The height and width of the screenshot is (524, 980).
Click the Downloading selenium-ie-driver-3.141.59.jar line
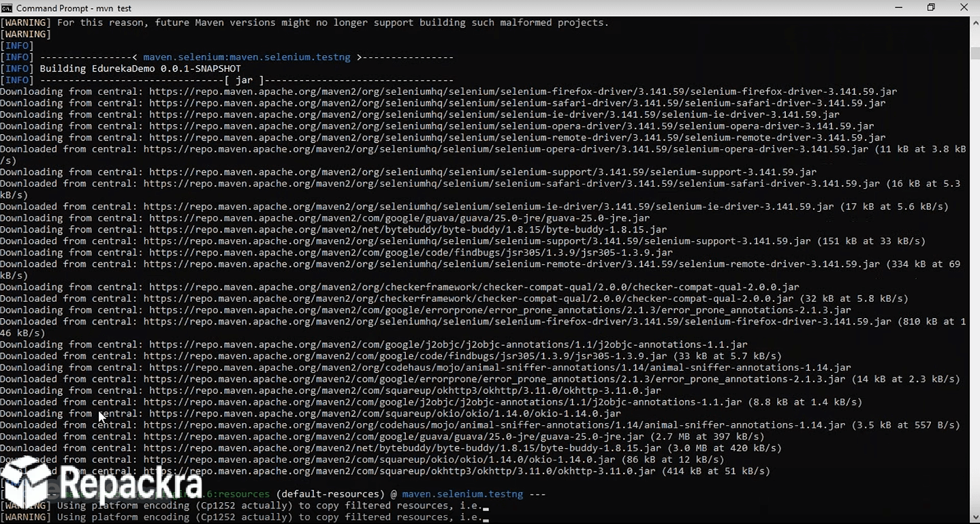[420, 115]
